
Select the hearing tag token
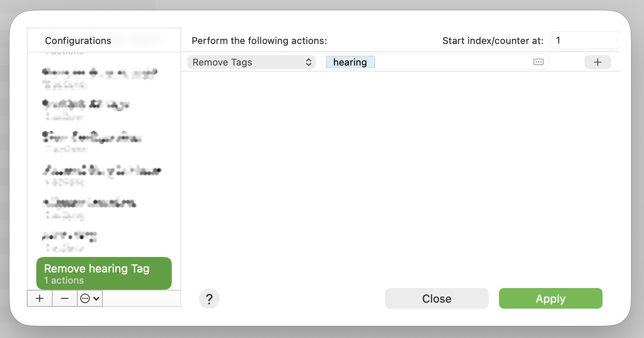(350, 62)
